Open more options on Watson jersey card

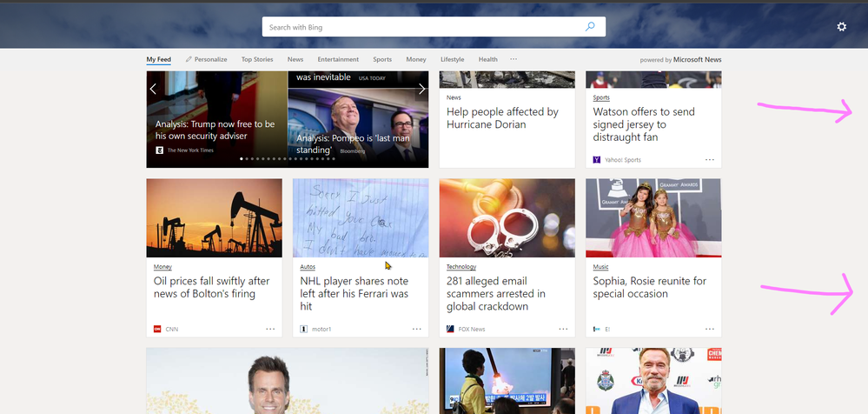pos(710,160)
